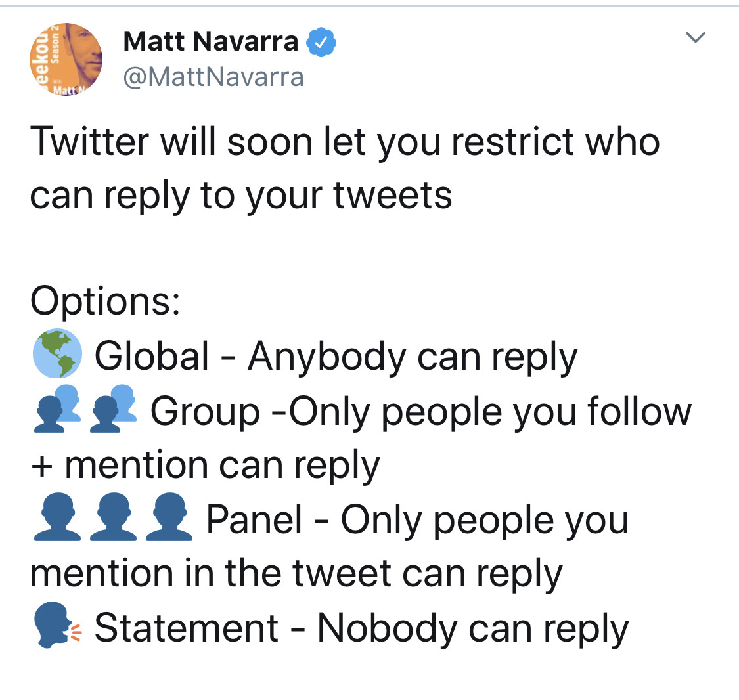The image size is (739, 700).
Task: Open the tweet options chevron menu
Action: [695, 37]
